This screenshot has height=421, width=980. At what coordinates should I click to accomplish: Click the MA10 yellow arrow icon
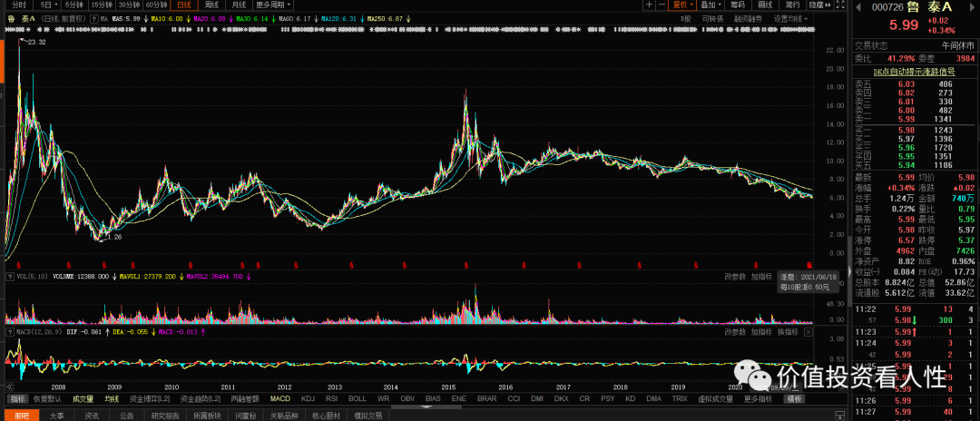click(188, 19)
